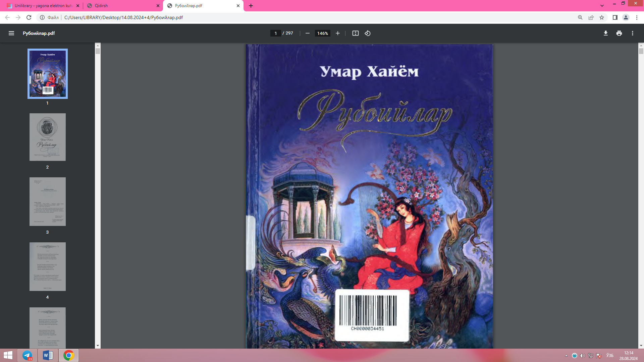Select page 2 thumbnail

point(48,137)
